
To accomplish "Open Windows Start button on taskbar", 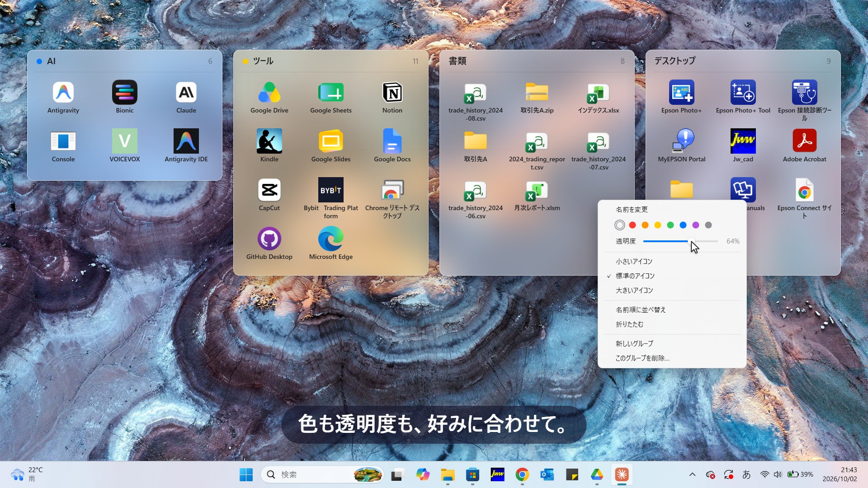I will coord(246,474).
